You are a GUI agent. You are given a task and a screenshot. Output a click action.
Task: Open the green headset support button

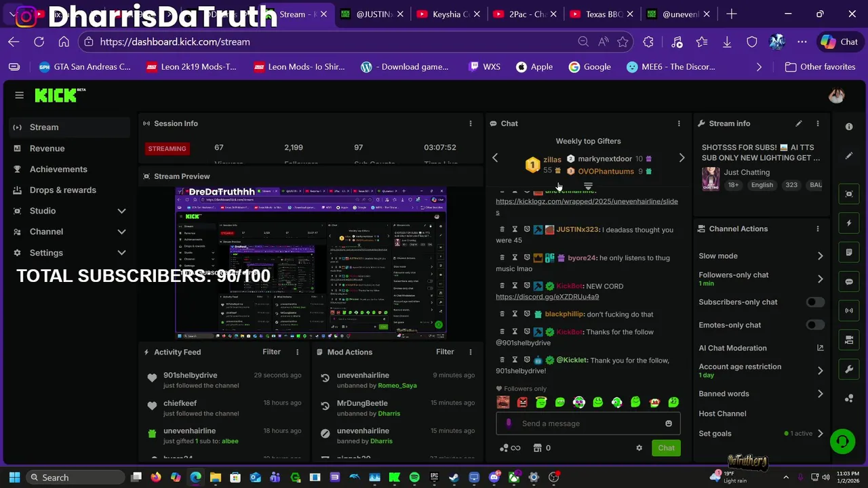[x=842, y=442]
